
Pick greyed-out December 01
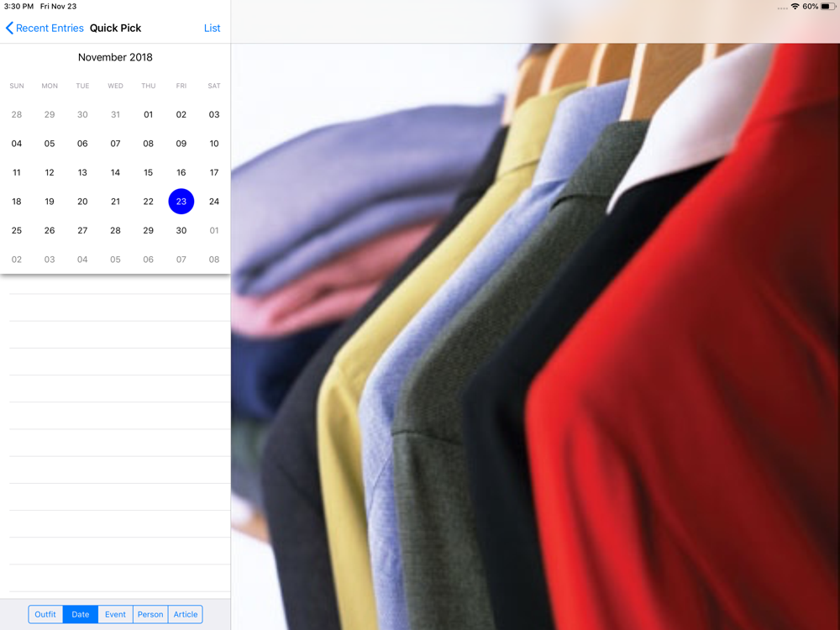tap(214, 230)
